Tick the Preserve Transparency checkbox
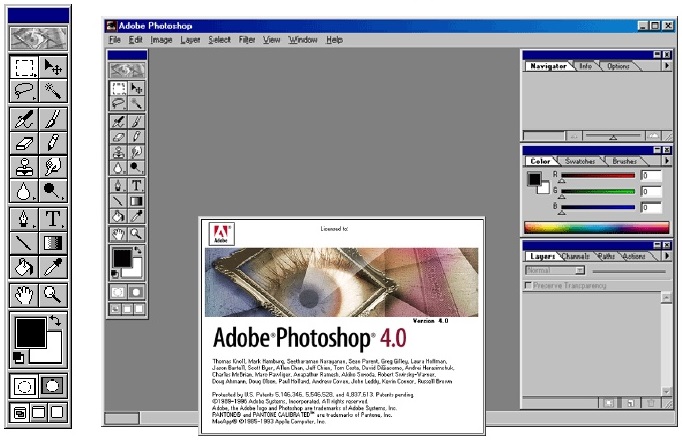Screen dimensions: 682x440 528,285
